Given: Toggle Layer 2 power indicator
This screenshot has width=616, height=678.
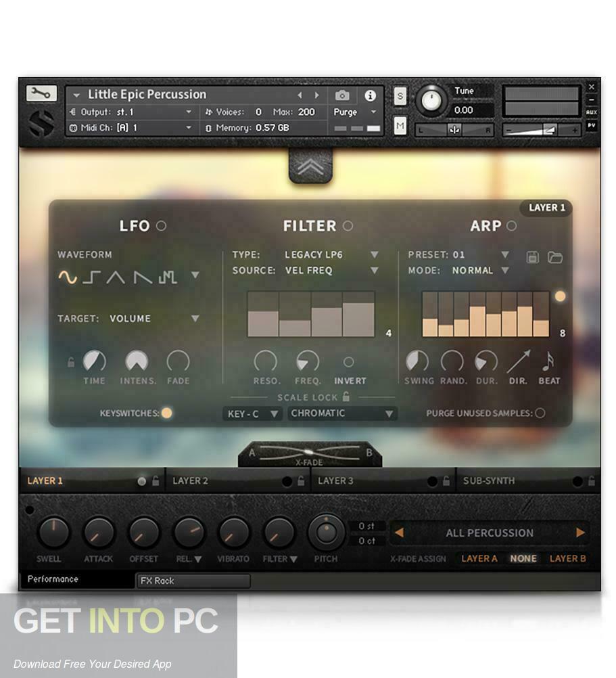Looking at the screenshot, I should point(287,481).
